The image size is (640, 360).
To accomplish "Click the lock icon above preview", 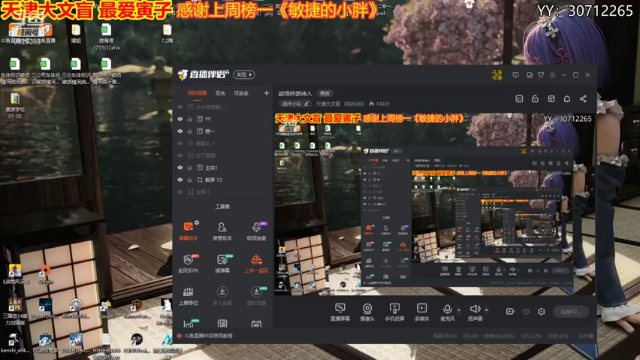I will click(535, 99).
